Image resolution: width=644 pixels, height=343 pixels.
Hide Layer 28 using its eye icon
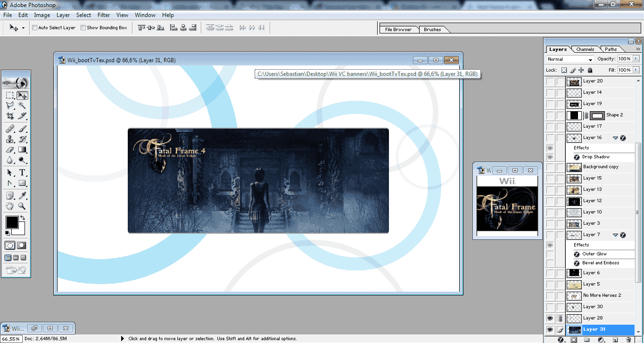click(550, 318)
